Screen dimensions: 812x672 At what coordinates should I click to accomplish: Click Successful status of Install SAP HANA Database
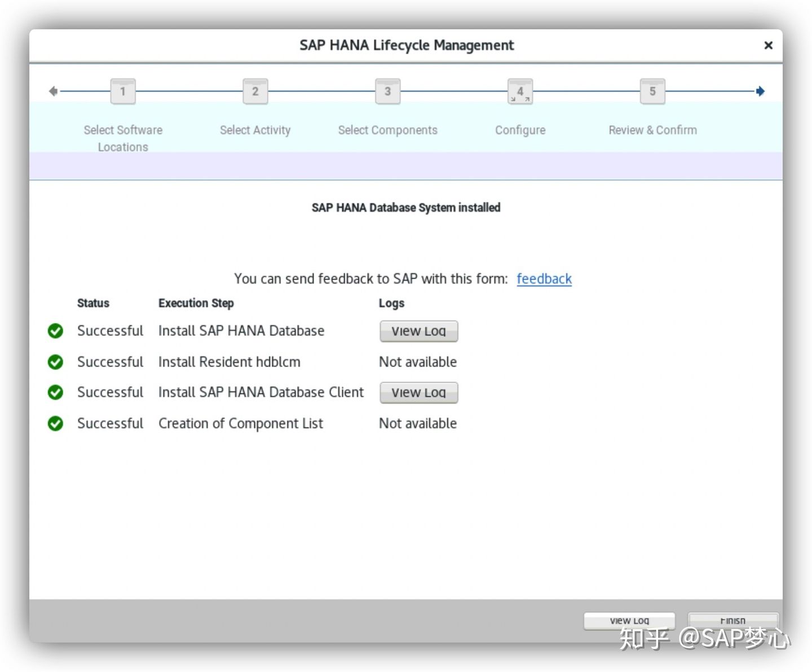click(110, 331)
